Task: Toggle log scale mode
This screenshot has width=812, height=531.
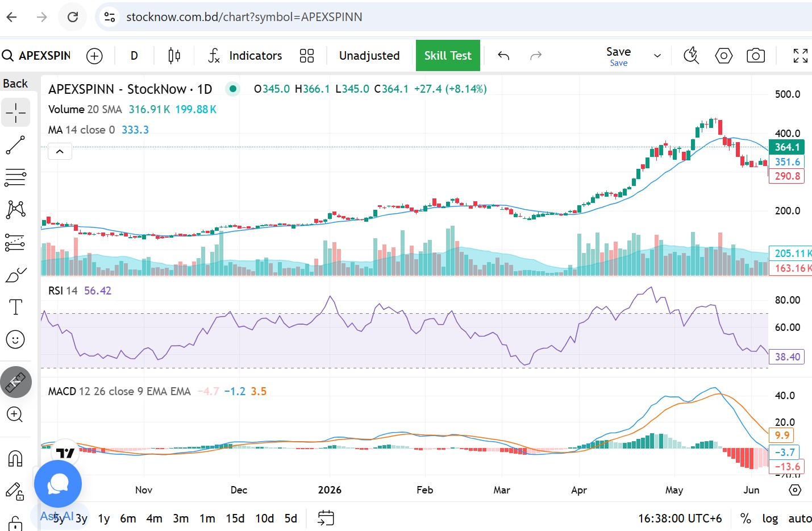Action: pyautogui.click(x=770, y=518)
